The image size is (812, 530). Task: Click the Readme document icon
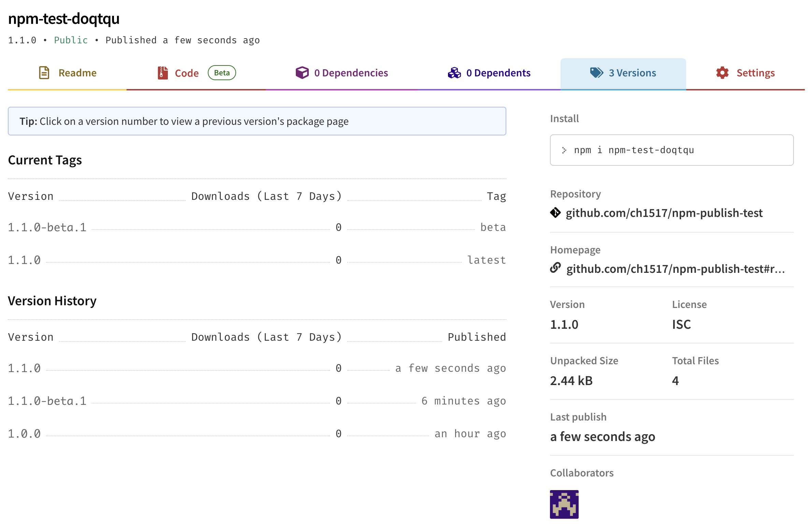tap(44, 73)
